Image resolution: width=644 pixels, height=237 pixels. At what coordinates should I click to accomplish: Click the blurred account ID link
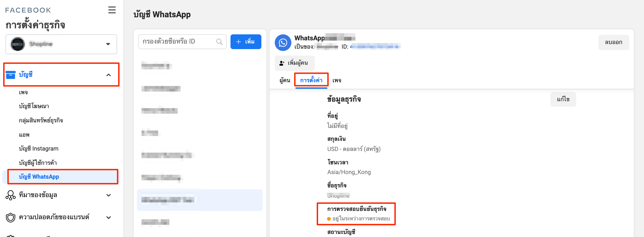375,47
